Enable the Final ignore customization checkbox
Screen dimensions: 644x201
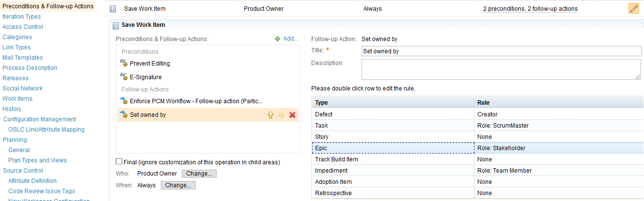coord(119,162)
